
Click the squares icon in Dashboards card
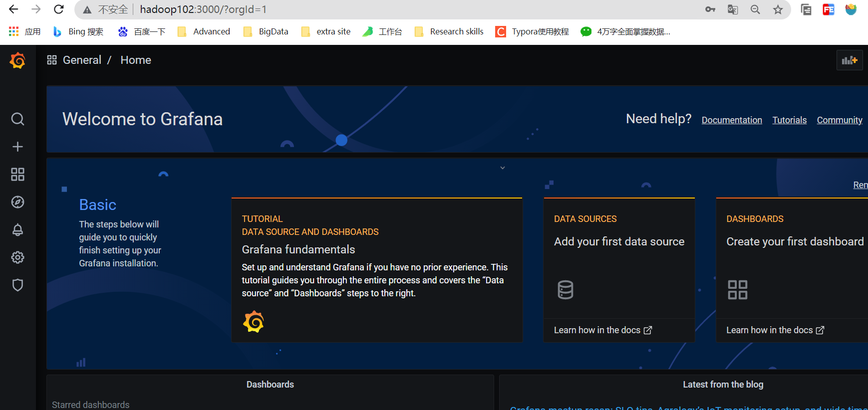(738, 290)
